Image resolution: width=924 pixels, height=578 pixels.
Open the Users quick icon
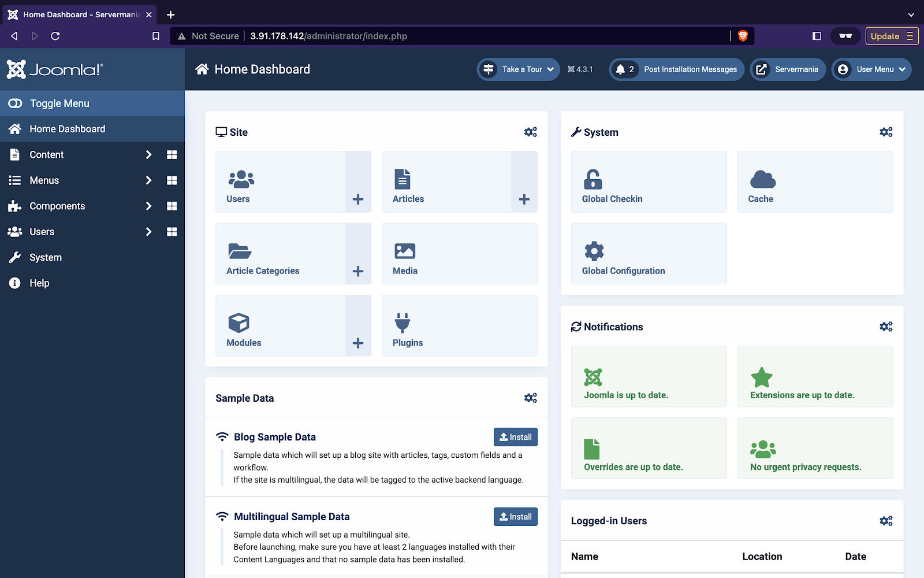click(x=281, y=182)
